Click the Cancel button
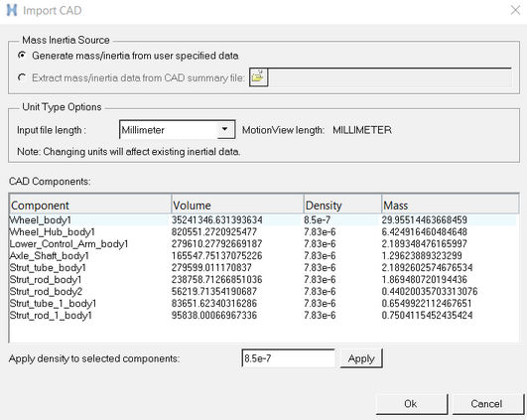This screenshot has height=420, width=527. click(487, 403)
